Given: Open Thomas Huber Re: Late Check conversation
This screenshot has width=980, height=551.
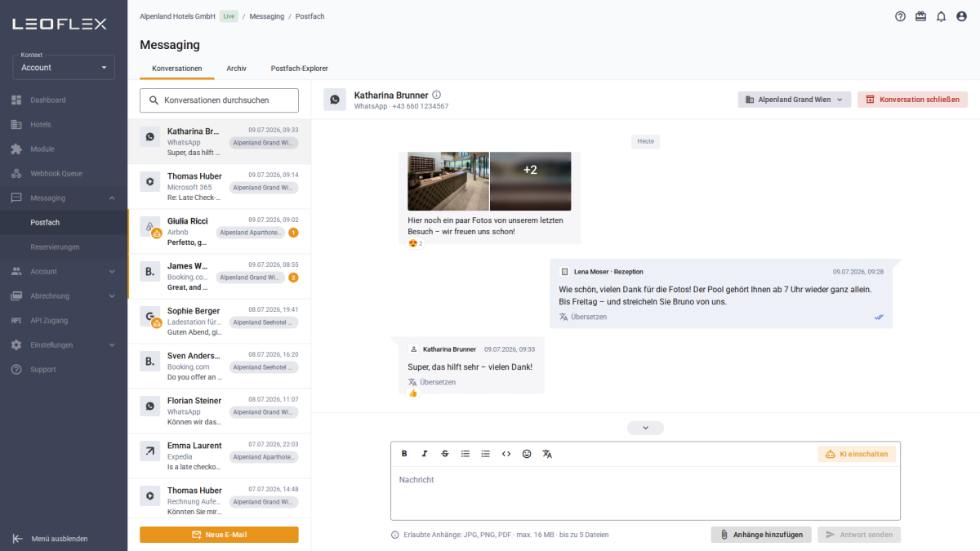Looking at the screenshot, I should click(x=219, y=186).
